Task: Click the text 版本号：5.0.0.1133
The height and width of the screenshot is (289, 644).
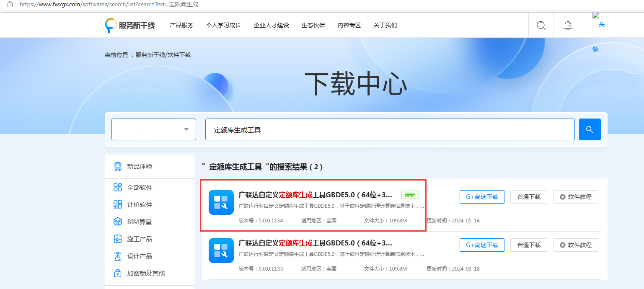Action: (x=261, y=268)
